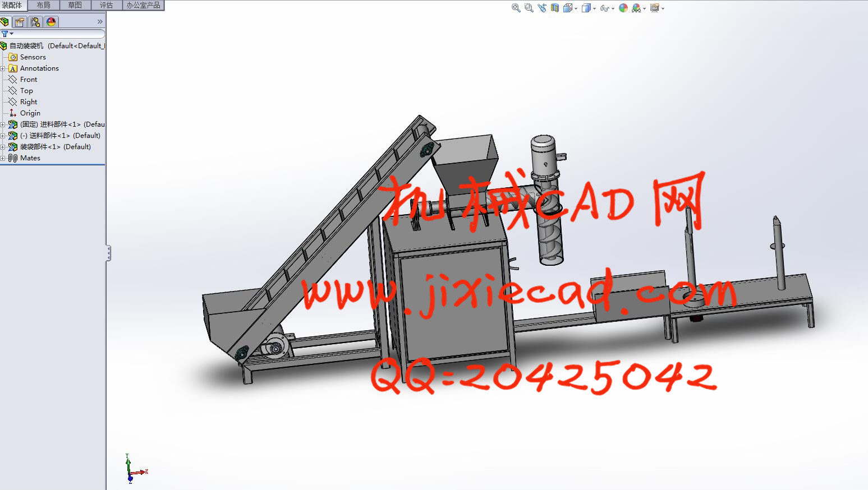Switch to the 草图 tab
The image size is (868, 490).
pyautogui.click(x=75, y=5)
